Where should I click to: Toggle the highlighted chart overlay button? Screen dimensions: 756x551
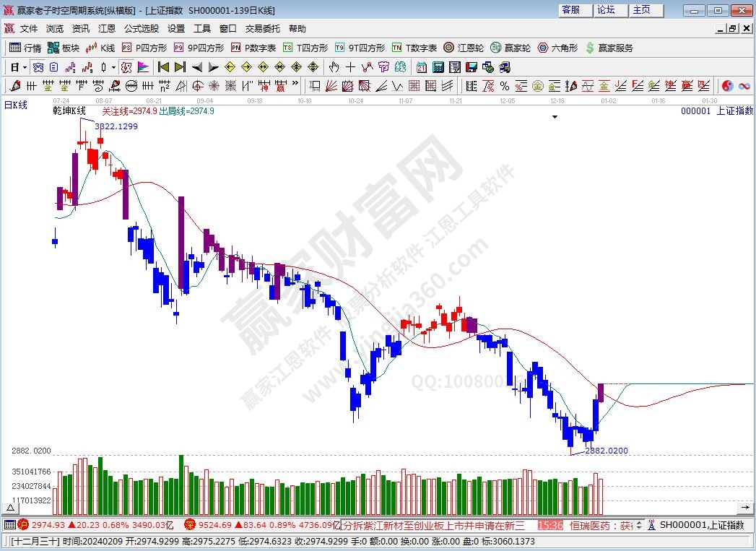click(x=126, y=67)
